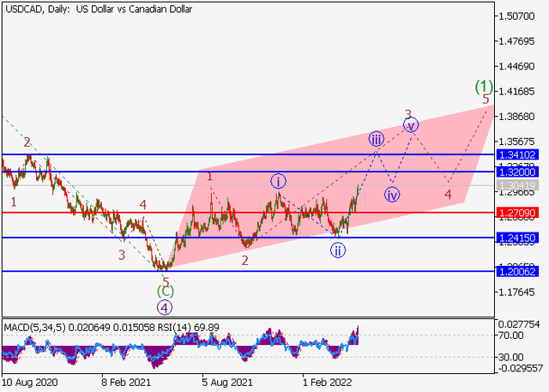Viewport: 549px width, 392px height.
Task: Click the green (C) wave label
Action: [x=165, y=292]
